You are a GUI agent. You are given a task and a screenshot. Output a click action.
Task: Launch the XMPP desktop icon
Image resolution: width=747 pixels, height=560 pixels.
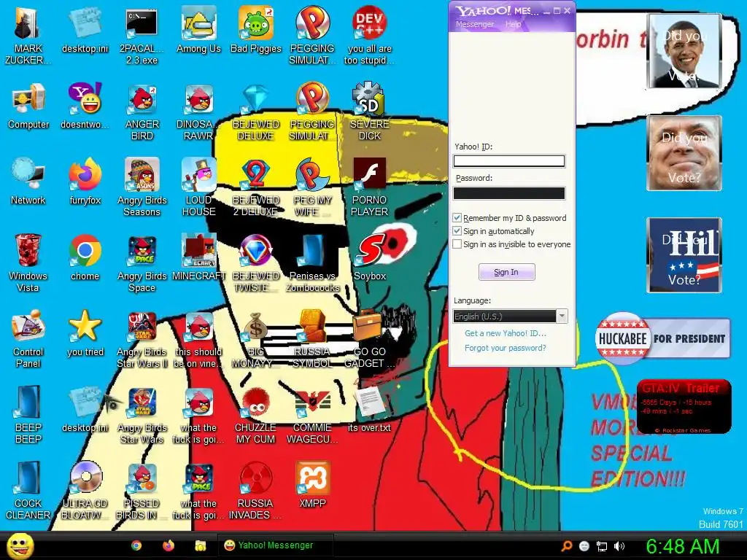pyautogui.click(x=312, y=485)
